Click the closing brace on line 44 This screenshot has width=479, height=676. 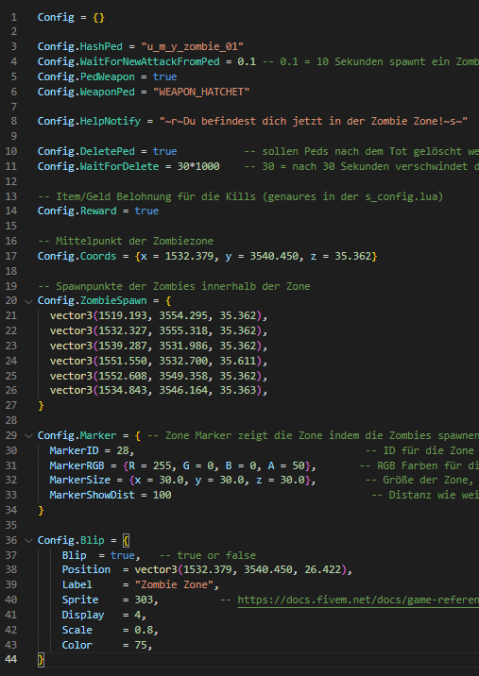tap(41, 660)
